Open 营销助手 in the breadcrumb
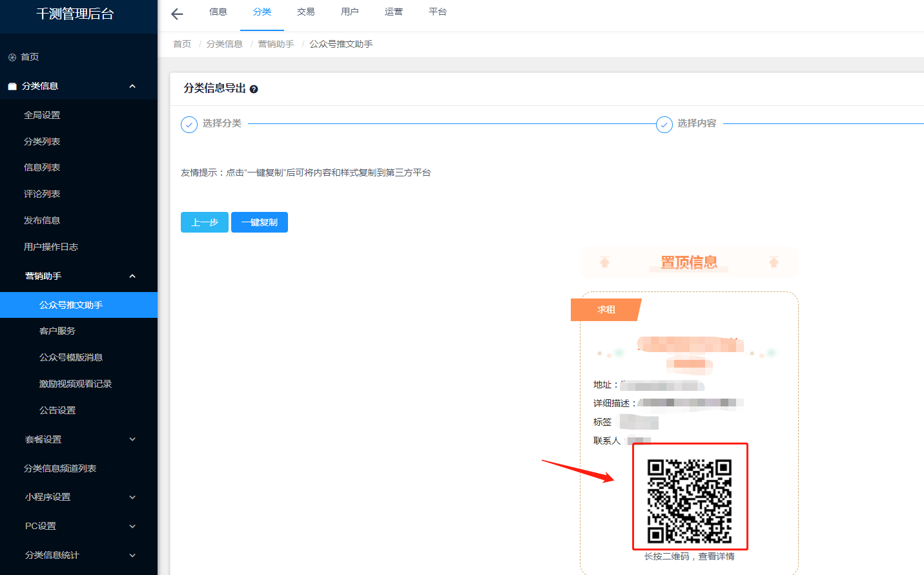 pyautogui.click(x=276, y=44)
